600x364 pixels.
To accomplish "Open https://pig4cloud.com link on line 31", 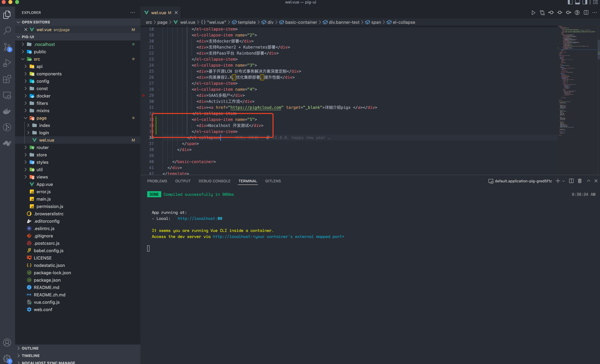I will [x=256, y=107].
